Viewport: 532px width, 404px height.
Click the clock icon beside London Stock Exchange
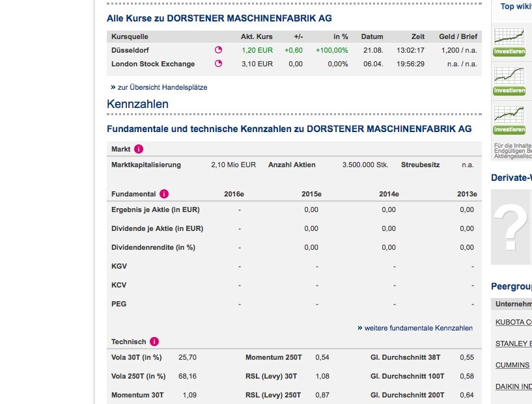217,64
